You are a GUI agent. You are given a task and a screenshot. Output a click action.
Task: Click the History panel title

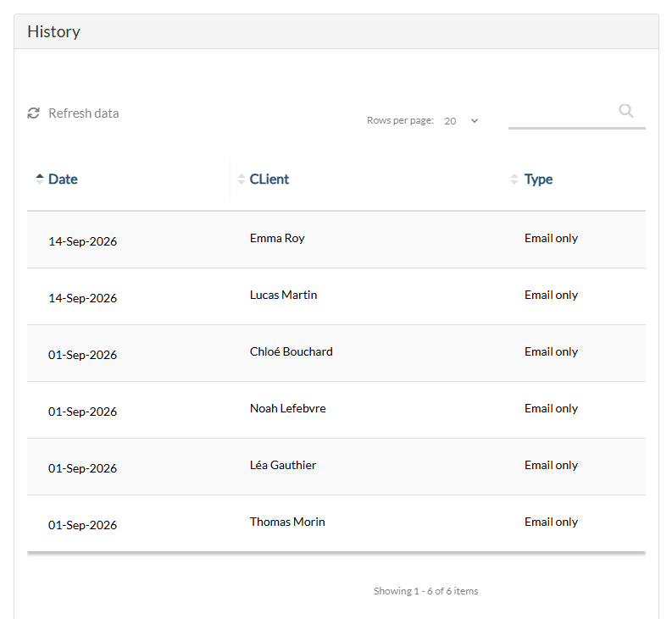point(53,31)
